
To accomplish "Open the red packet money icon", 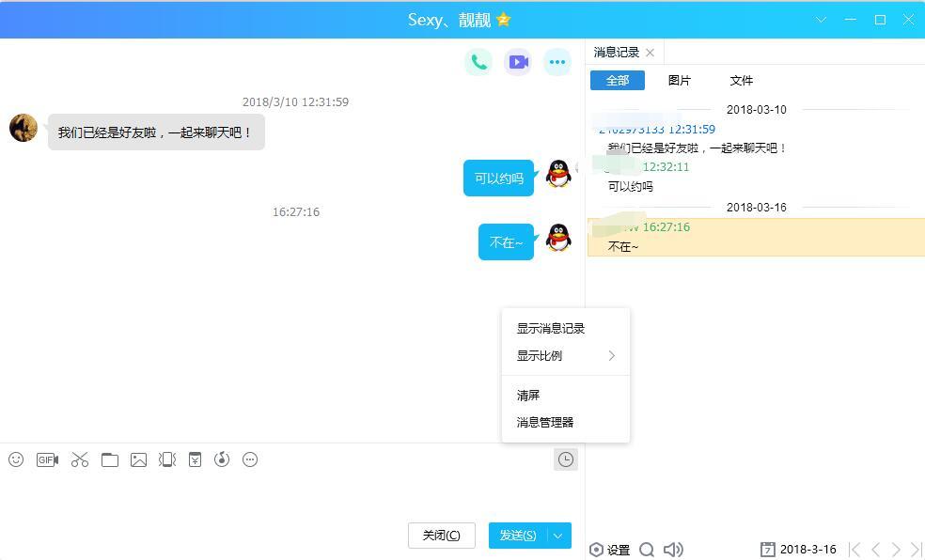I will click(x=195, y=459).
